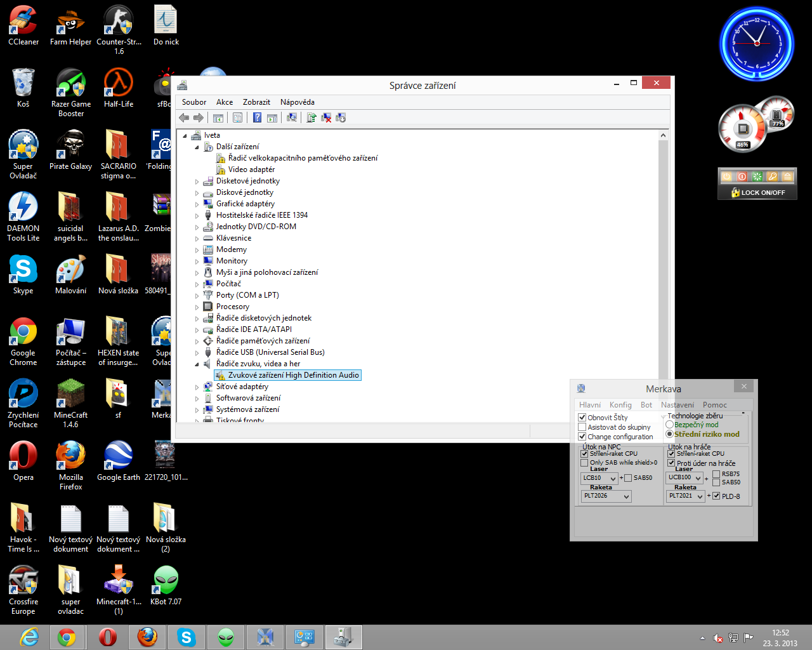The height and width of the screenshot is (650, 812).
Task: Expand the Síťové adaptéry tree node
Action: click(197, 387)
